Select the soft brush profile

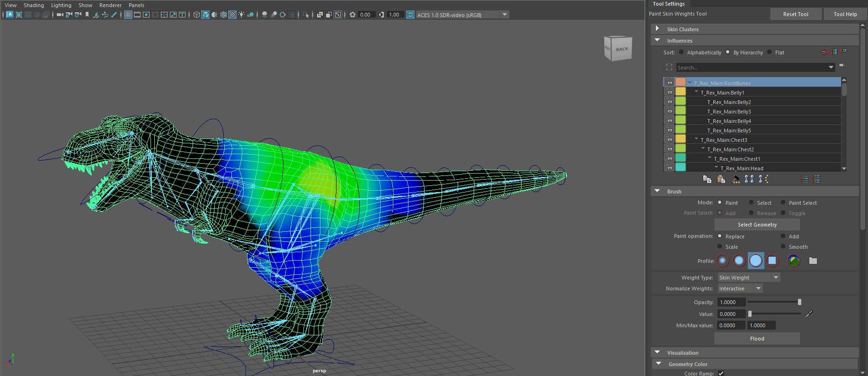coord(739,261)
